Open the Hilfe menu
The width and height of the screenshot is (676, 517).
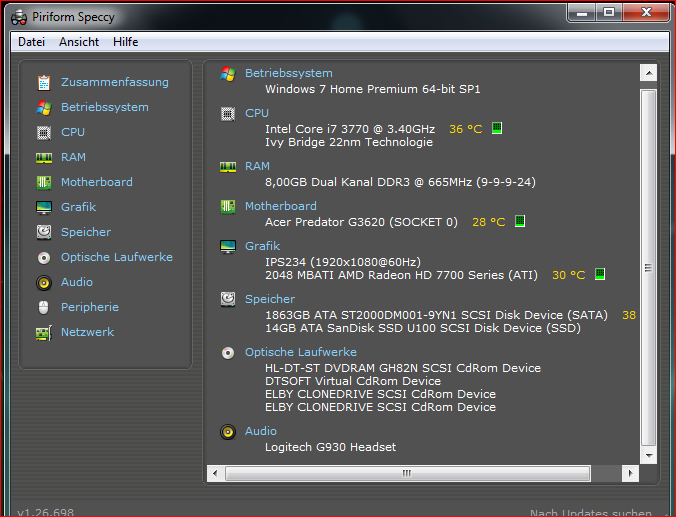[125, 42]
